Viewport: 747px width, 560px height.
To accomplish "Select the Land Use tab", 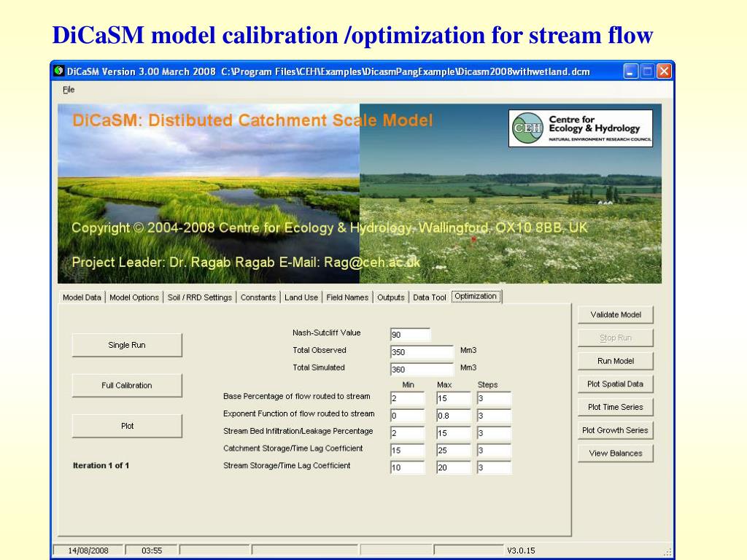I will pyautogui.click(x=301, y=297).
